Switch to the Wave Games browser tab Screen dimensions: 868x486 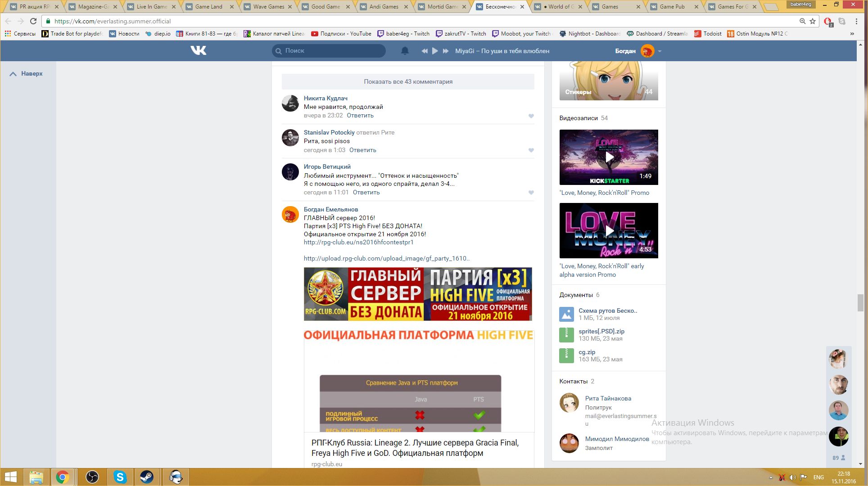pyautogui.click(x=268, y=7)
